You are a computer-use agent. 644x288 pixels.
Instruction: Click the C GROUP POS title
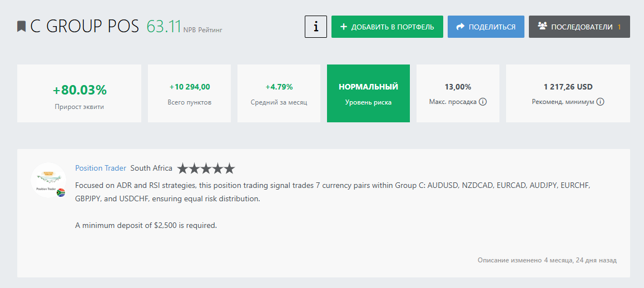point(85,27)
